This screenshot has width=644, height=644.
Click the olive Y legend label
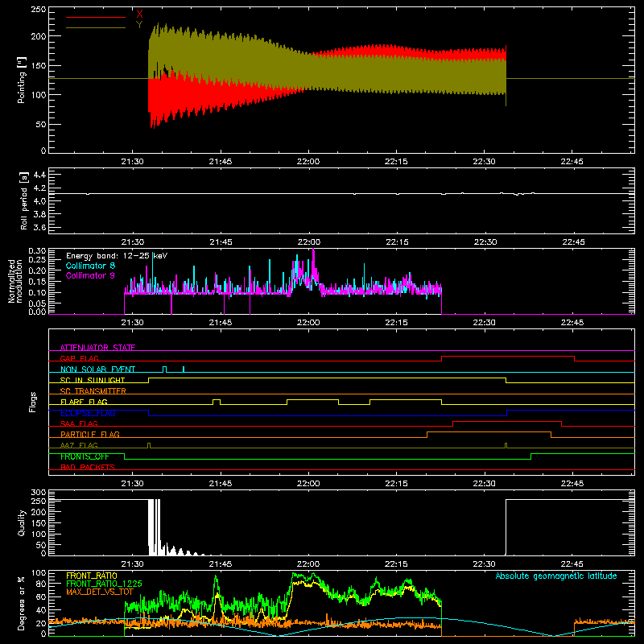139,25
